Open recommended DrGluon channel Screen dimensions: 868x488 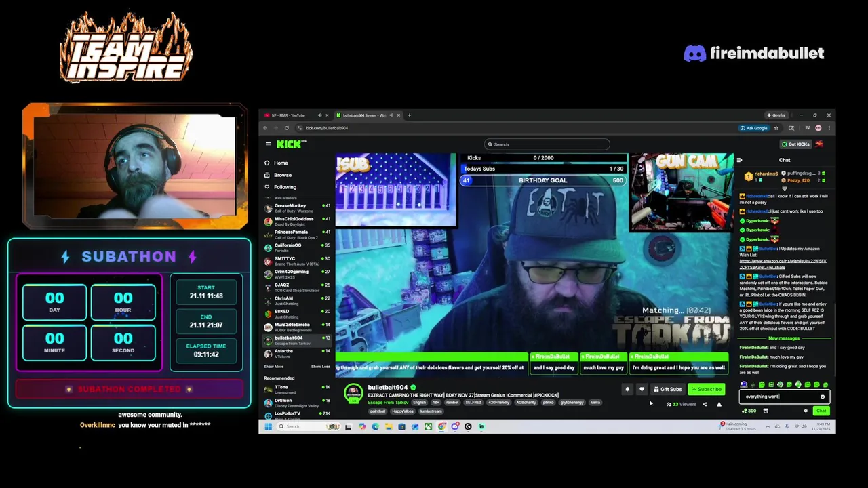[297, 403]
